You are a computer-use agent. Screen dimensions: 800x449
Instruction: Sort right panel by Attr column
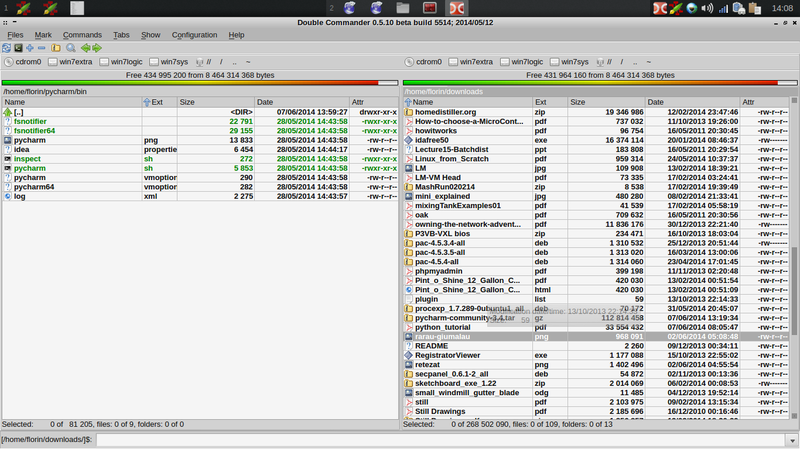click(x=764, y=102)
